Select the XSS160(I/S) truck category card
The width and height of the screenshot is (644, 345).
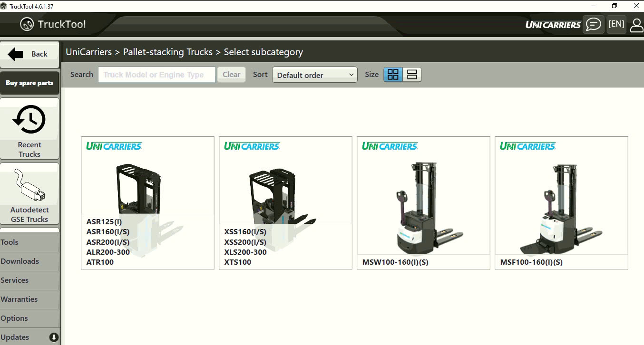(285, 203)
